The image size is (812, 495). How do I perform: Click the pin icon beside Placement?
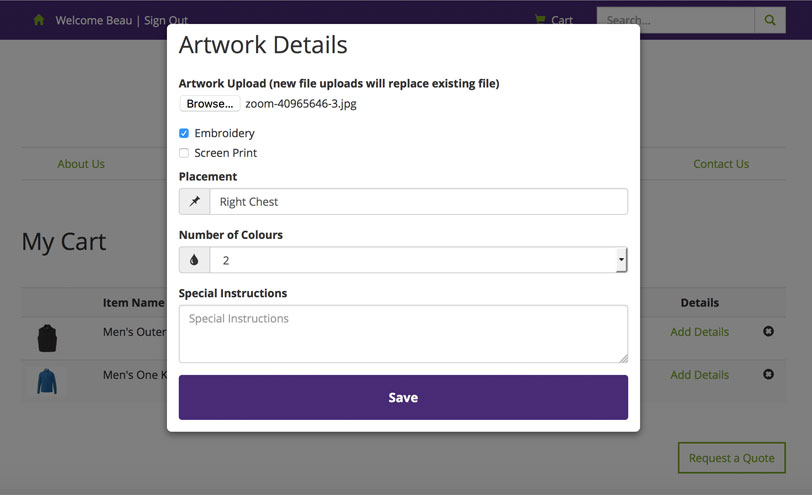[x=195, y=201]
